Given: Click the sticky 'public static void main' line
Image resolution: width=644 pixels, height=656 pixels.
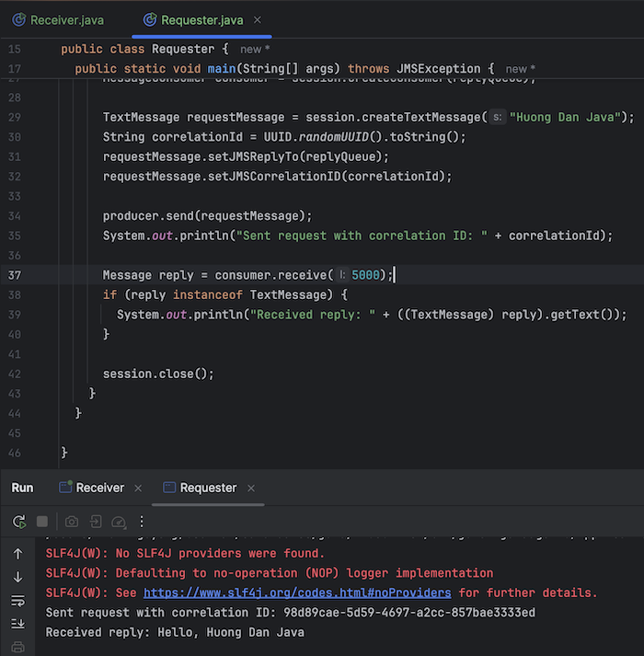Looking at the screenshot, I should click(x=284, y=69).
